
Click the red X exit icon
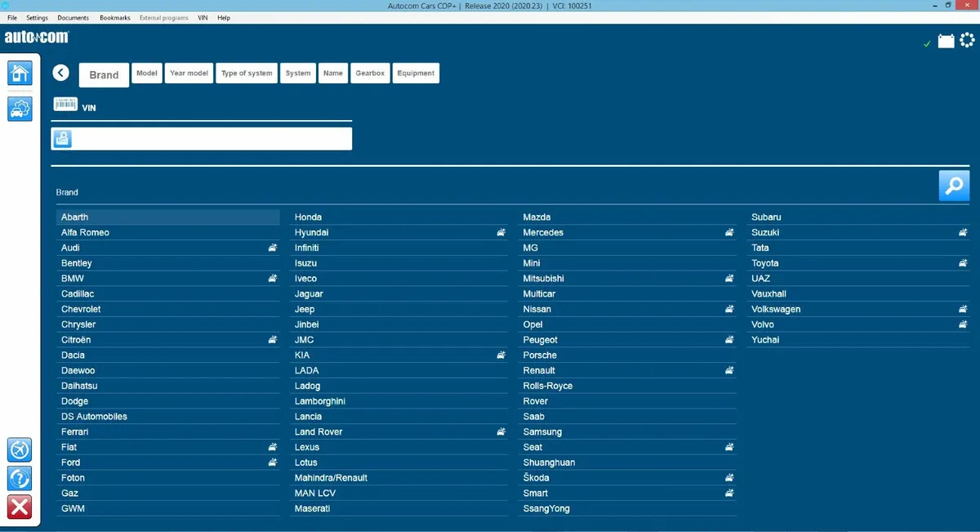click(x=20, y=507)
